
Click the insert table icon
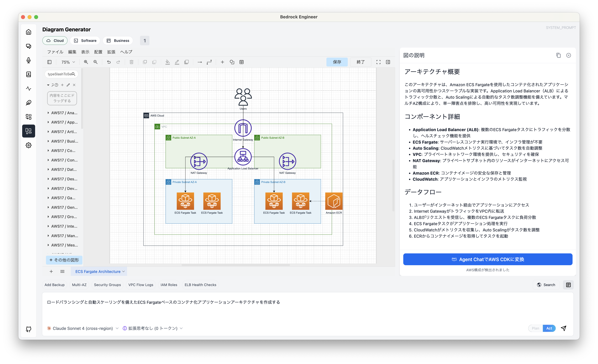242,62
